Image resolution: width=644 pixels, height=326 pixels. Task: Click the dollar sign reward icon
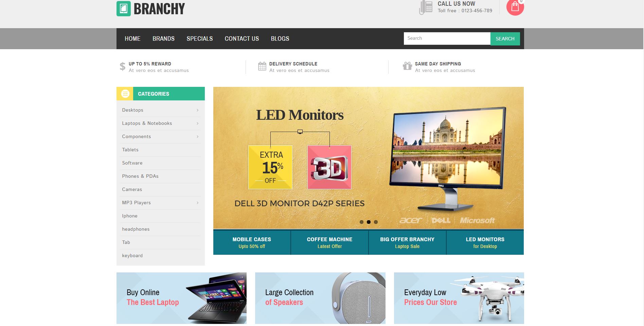[123, 66]
